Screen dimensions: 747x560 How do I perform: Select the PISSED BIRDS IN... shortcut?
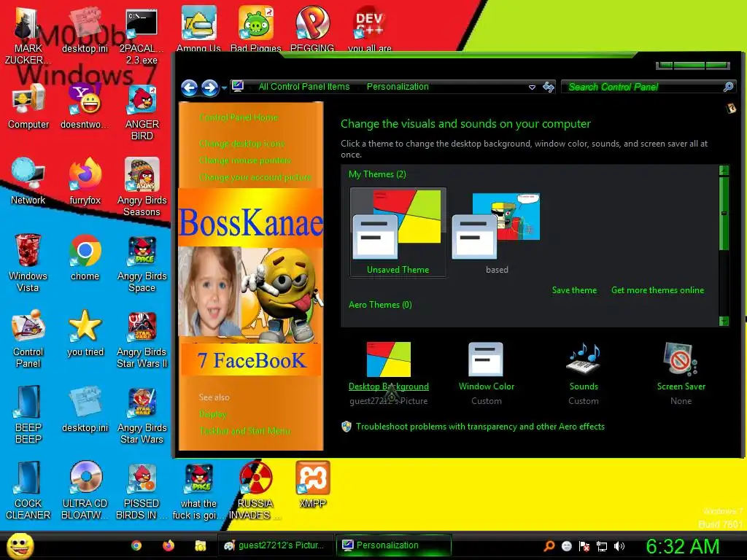[142, 490]
